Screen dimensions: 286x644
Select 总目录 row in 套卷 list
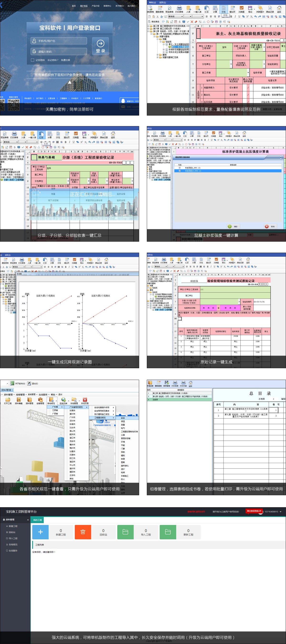click(179, 399)
